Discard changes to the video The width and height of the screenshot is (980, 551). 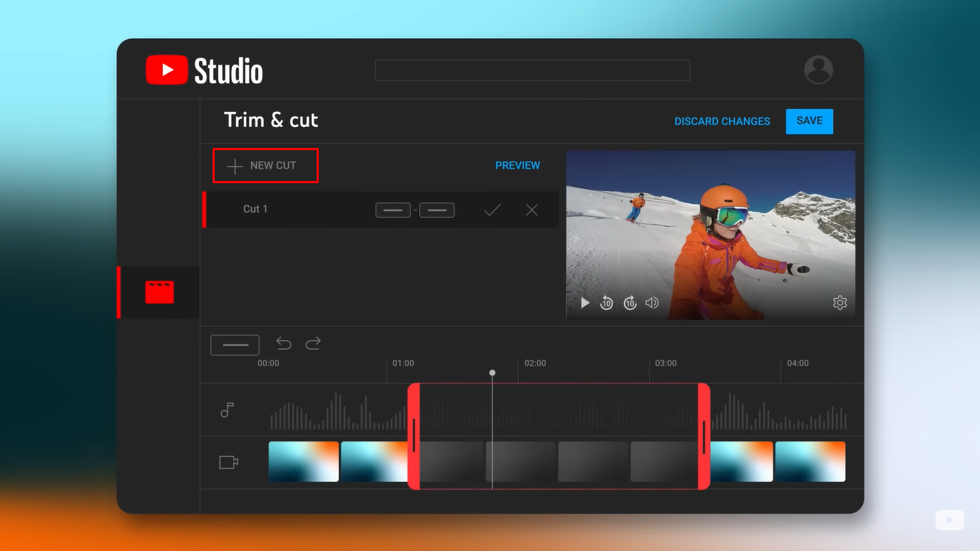coord(722,121)
